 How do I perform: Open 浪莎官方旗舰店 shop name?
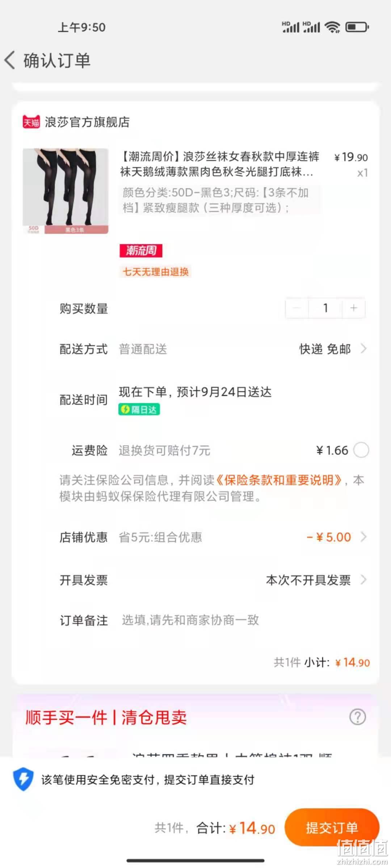(x=87, y=122)
